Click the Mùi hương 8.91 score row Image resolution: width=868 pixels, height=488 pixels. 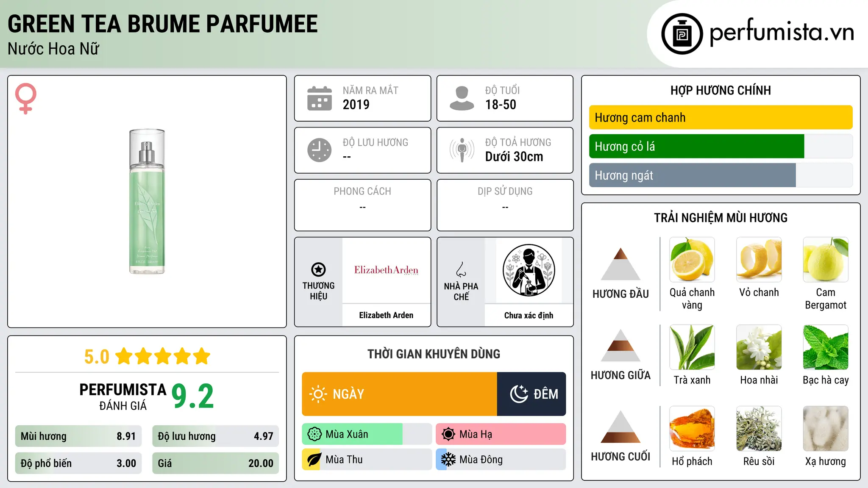click(78, 436)
